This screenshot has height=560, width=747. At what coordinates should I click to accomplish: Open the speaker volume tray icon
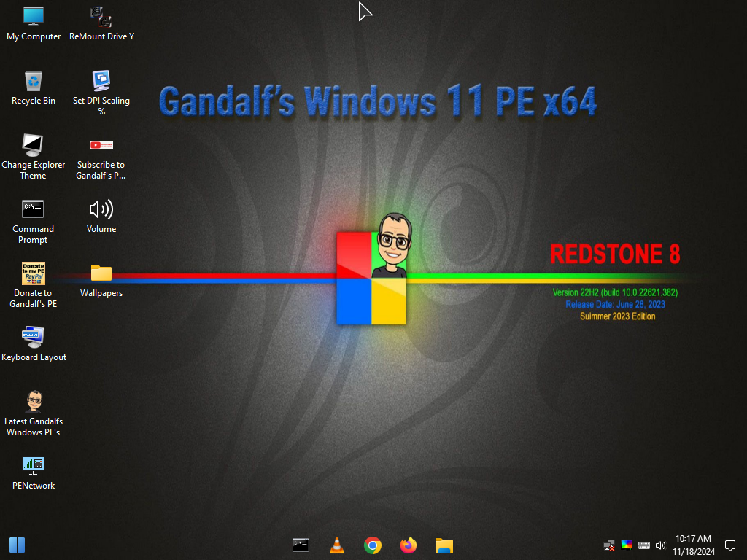661,545
